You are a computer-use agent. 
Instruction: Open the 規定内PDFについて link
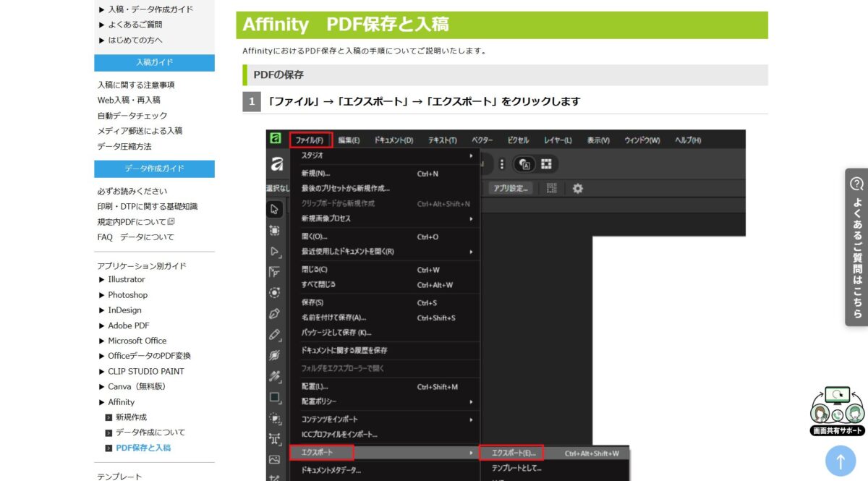coord(135,222)
